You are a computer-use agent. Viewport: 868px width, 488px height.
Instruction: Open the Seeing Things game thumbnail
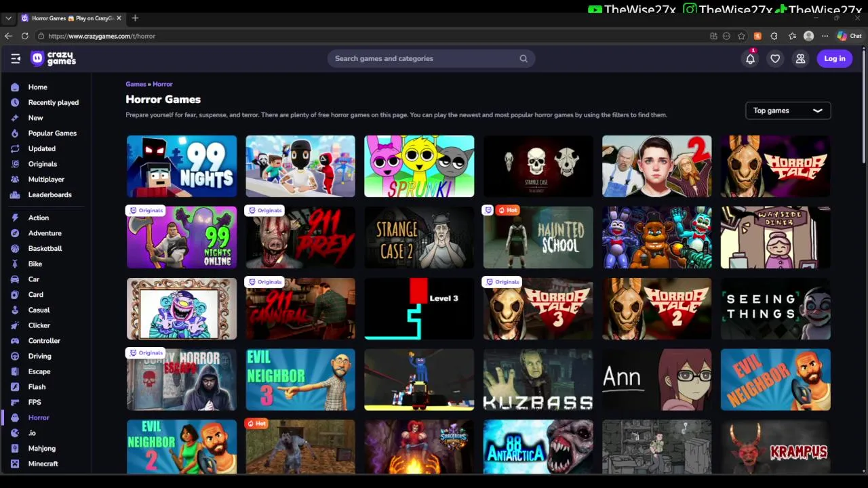(x=776, y=308)
